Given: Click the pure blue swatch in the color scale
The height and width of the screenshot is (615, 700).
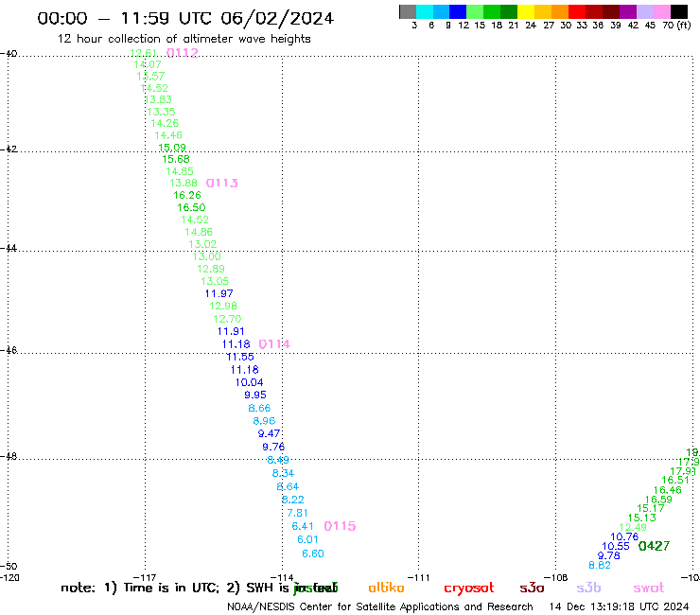Looking at the screenshot, I should pos(458,11).
